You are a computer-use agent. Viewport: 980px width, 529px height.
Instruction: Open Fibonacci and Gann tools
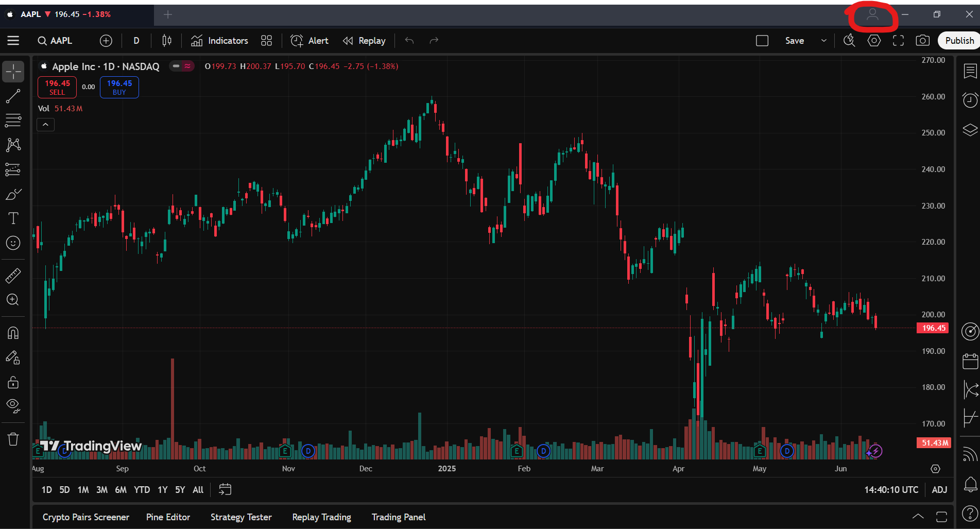tap(13, 121)
